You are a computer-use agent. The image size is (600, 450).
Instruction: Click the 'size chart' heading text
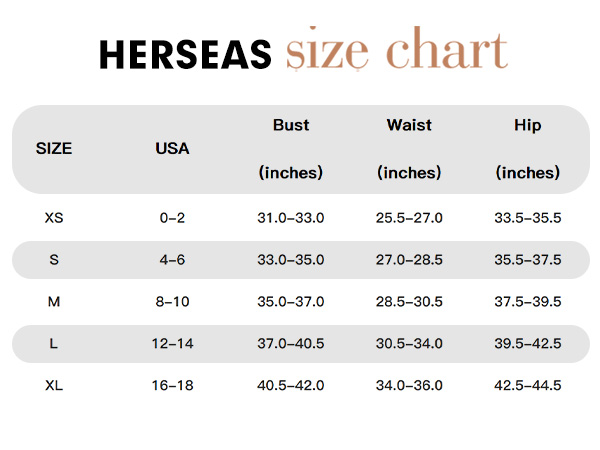coord(397,49)
